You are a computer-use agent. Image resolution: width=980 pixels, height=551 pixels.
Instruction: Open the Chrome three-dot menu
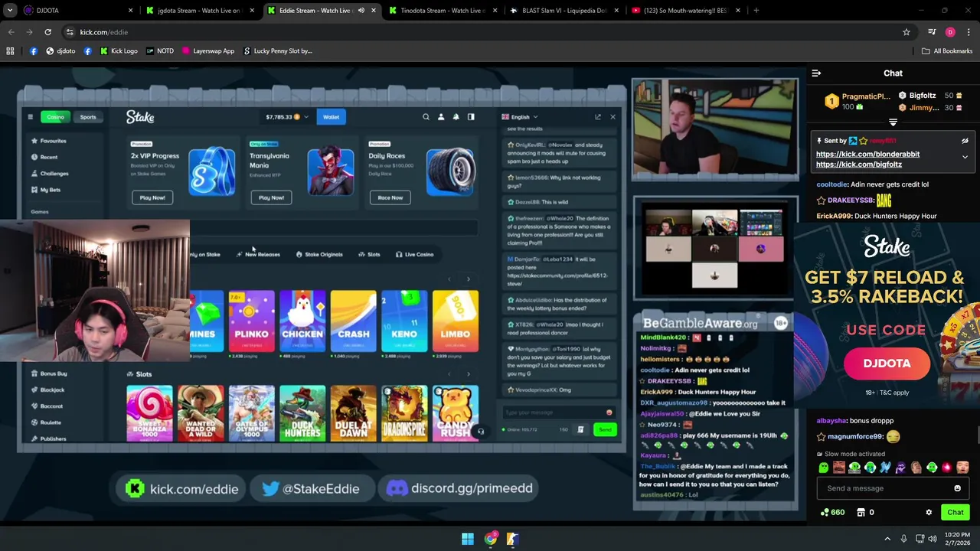[x=969, y=32]
